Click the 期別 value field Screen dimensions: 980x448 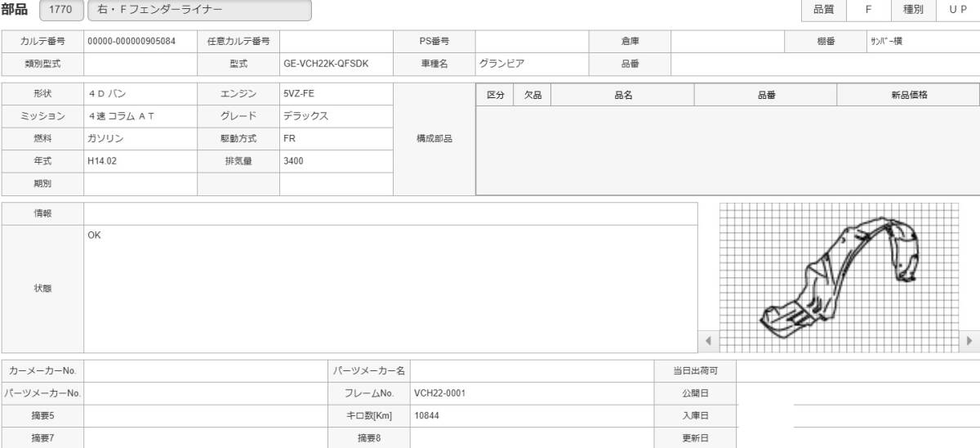[140, 184]
